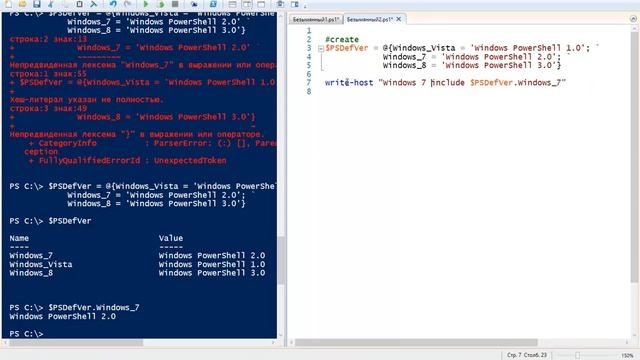The width and height of the screenshot is (640, 360).
Task: Click Windows_8 name in the console table
Action: pyautogui.click(x=31, y=273)
